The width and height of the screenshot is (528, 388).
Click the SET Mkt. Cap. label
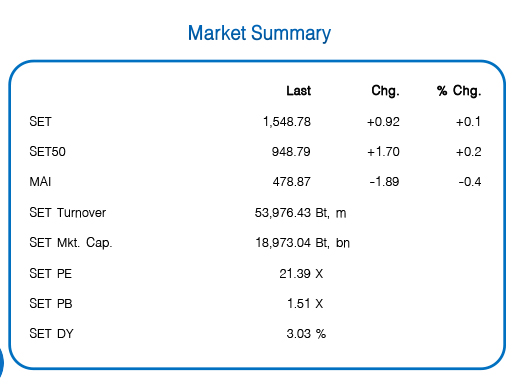click(x=71, y=242)
